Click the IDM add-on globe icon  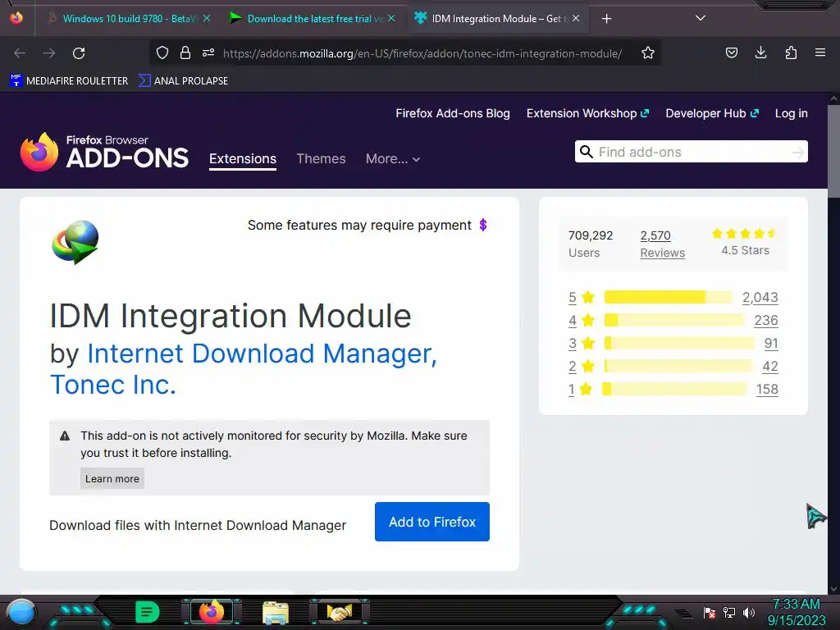pyautogui.click(x=75, y=242)
